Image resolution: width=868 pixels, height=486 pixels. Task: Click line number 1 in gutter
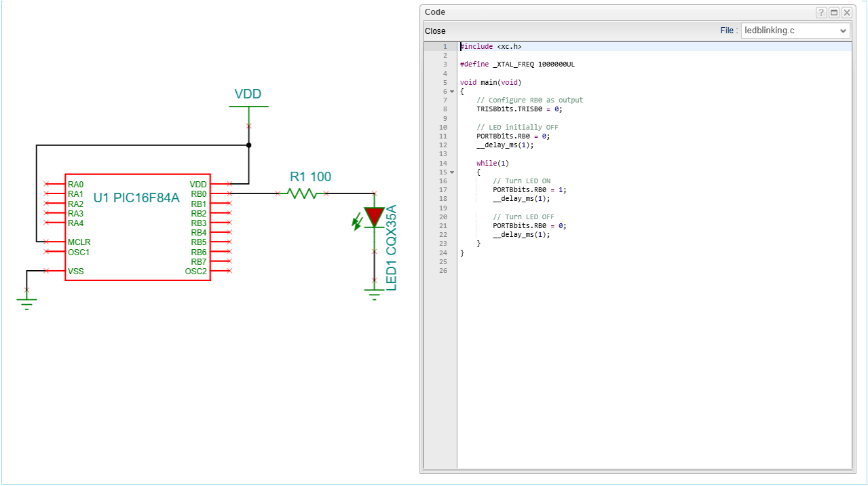pos(445,47)
